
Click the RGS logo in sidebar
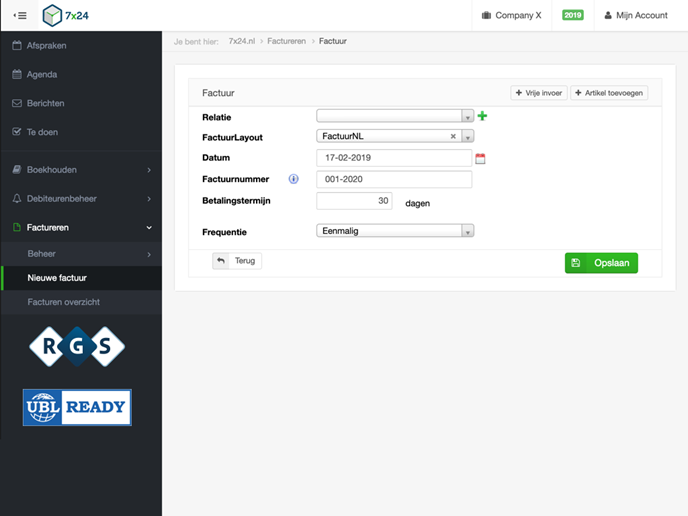[x=77, y=346]
